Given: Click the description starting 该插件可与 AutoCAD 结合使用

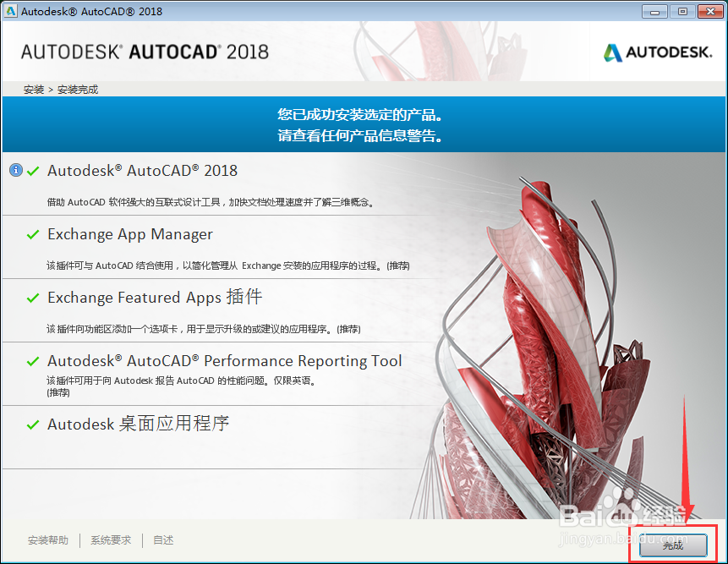Looking at the screenshot, I should pyautogui.click(x=228, y=266).
